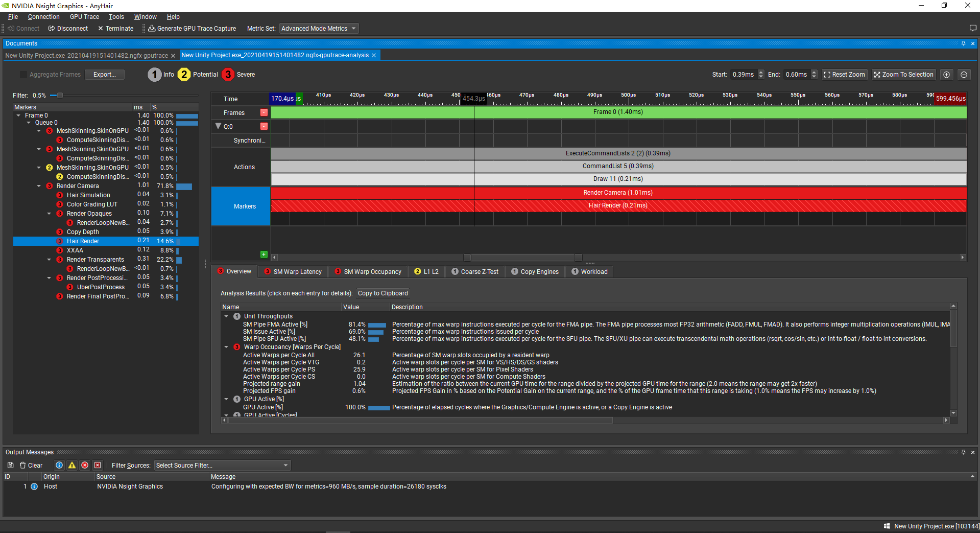Viewport: 980px width, 533px height.
Task: Toggle warning messages filter in Output Messages
Action: pos(72,466)
